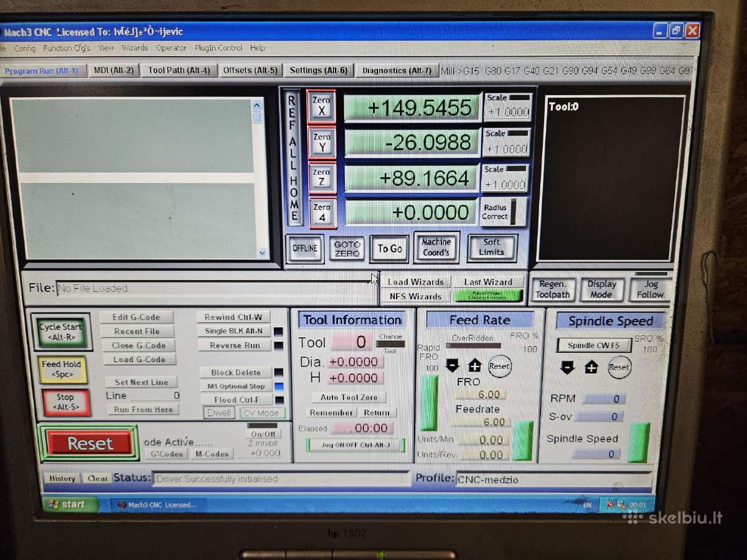Toggle Machine Coord's display
The height and width of the screenshot is (560, 747).
tap(436, 247)
